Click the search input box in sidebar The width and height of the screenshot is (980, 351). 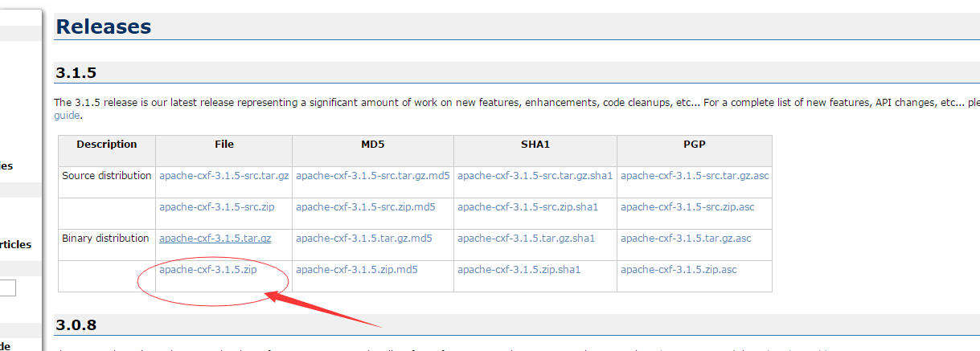(x=7, y=288)
